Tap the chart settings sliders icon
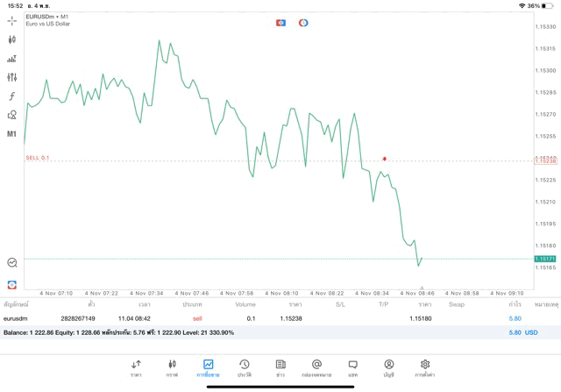Viewport: 561px width, 392px height. (x=11, y=77)
